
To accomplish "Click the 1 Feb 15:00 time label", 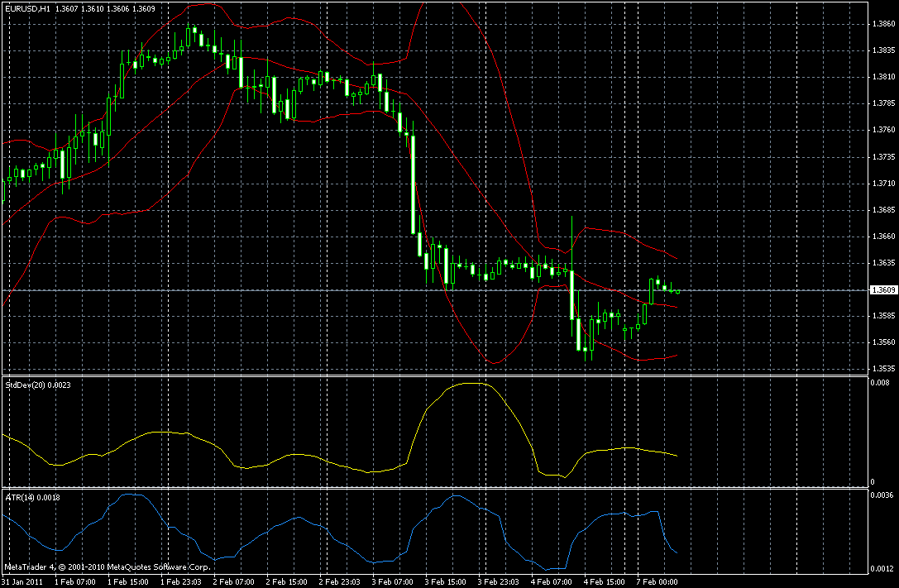I will [128, 582].
